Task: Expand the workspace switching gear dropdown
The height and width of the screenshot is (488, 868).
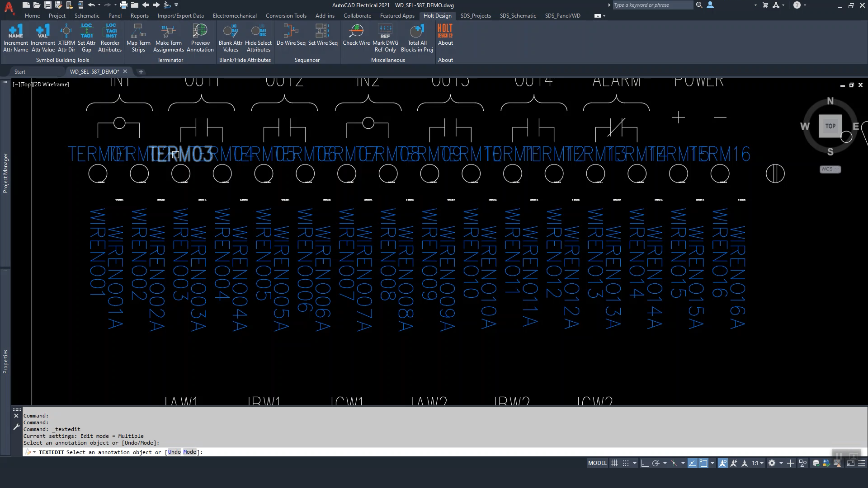Action: (781, 463)
